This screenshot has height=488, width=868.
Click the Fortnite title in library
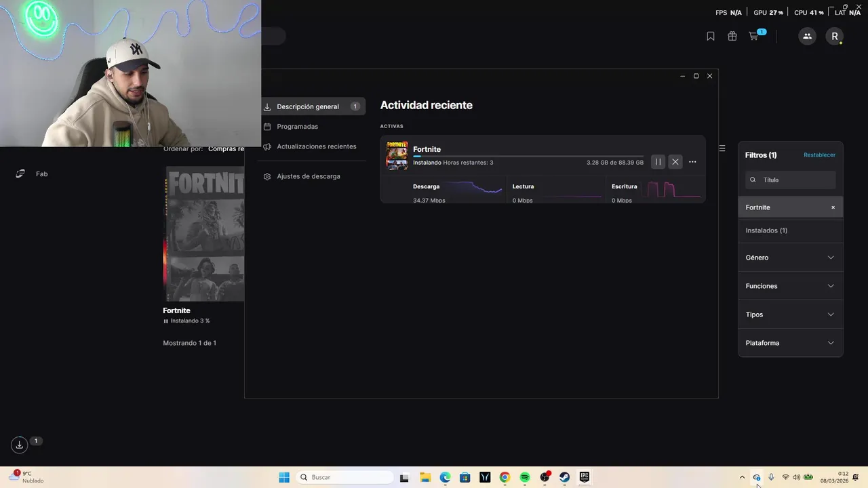[176, 310]
